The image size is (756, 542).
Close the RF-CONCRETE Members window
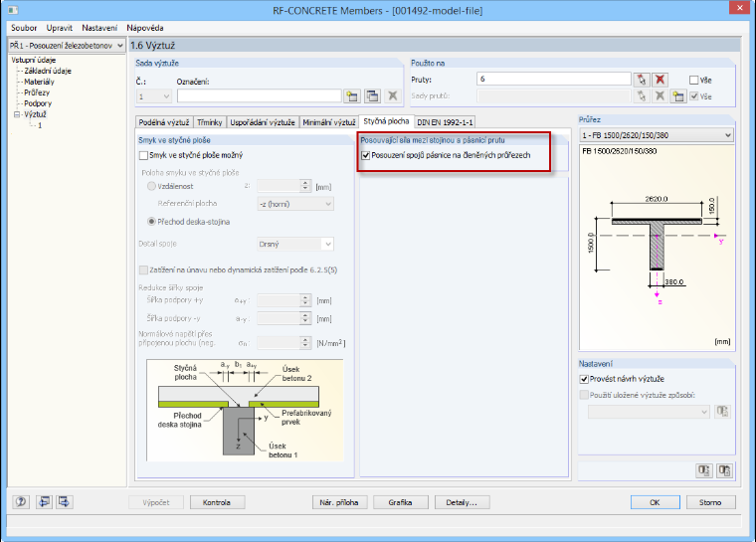[x=738, y=7]
